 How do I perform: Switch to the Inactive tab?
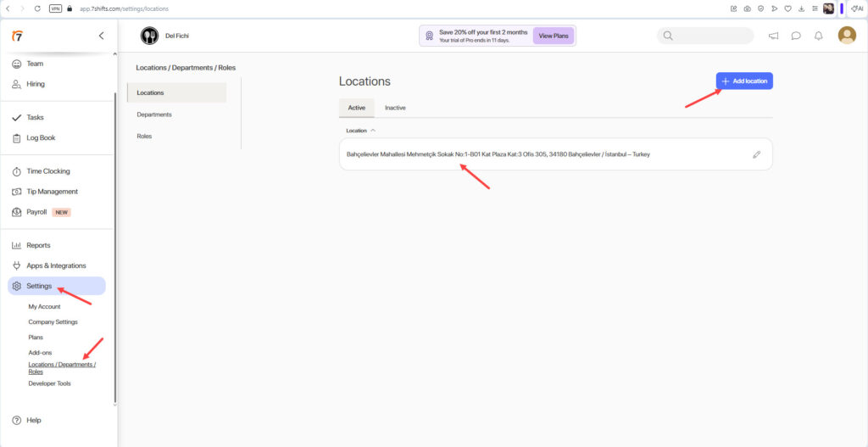point(395,108)
